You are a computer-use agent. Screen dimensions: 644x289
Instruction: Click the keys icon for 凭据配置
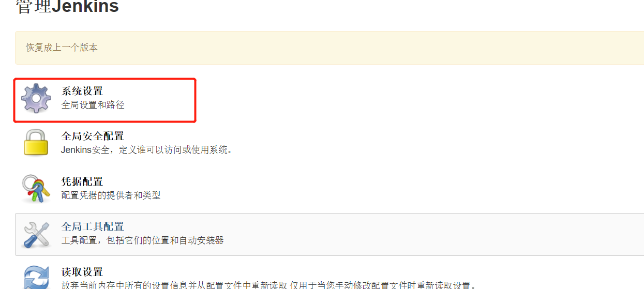pyautogui.click(x=36, y=188)
